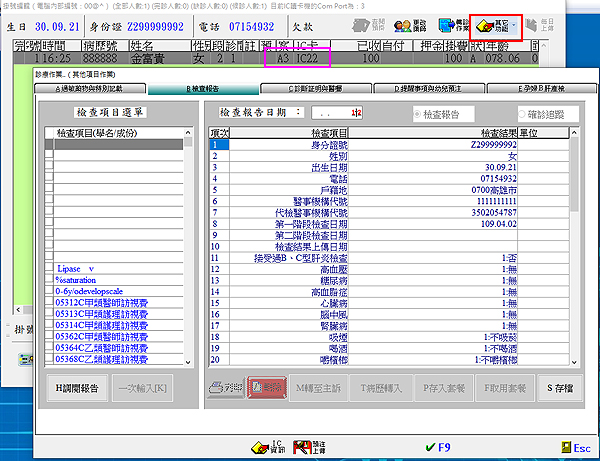The width and height of the screenshot is (600, 461).
Task: Tick checkbox beside Lipase item
Action: point(48,269)
